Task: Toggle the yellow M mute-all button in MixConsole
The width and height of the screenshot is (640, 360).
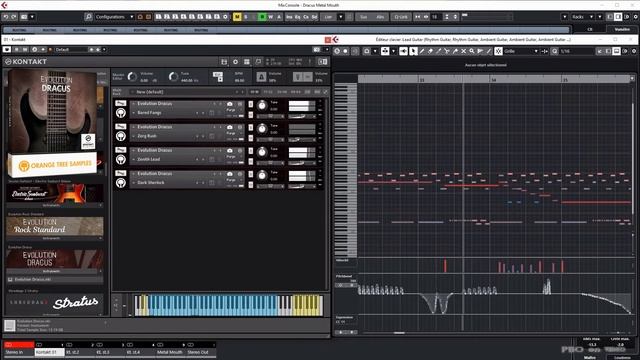Action: (x=237, y=17)
